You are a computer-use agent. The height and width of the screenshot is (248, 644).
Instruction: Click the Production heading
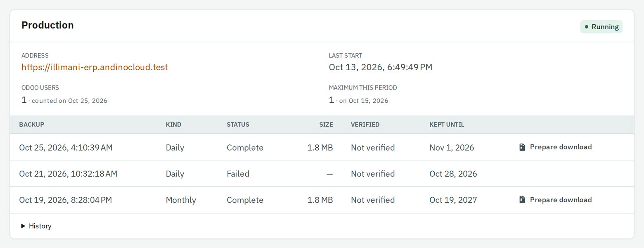point(47,25)
